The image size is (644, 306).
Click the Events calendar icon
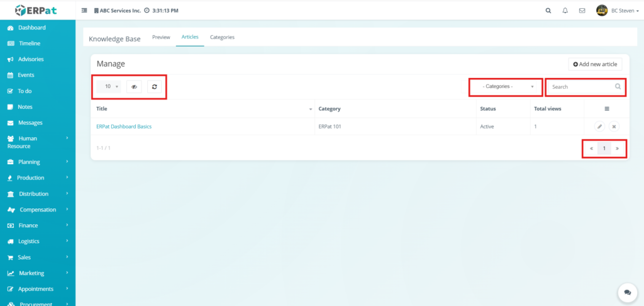point(10,76)
